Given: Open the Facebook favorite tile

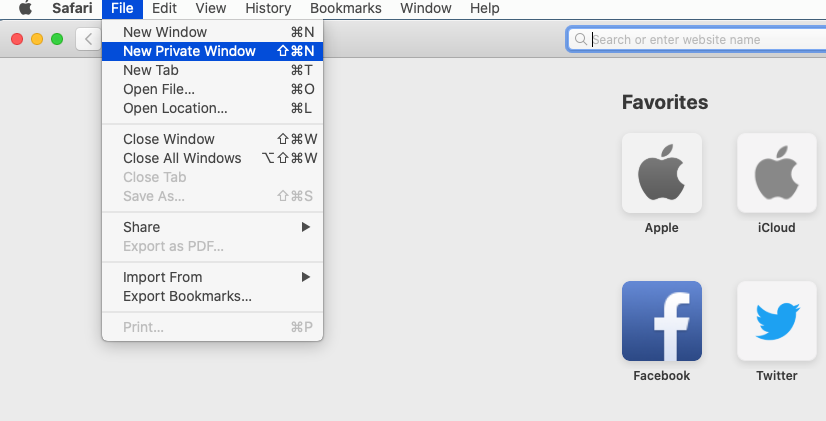Looking at the screenshot, I should [x=662, y=321].
